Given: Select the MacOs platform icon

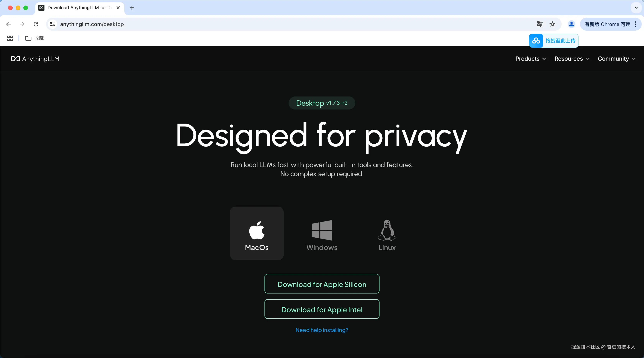Looking at the screenshot, I should coord(257,233).
